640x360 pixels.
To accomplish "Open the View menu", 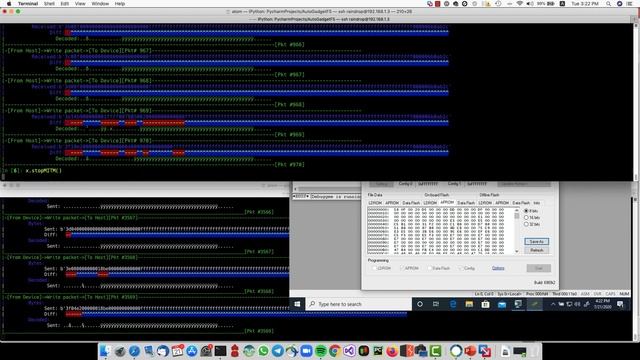I will pos(80,4).
